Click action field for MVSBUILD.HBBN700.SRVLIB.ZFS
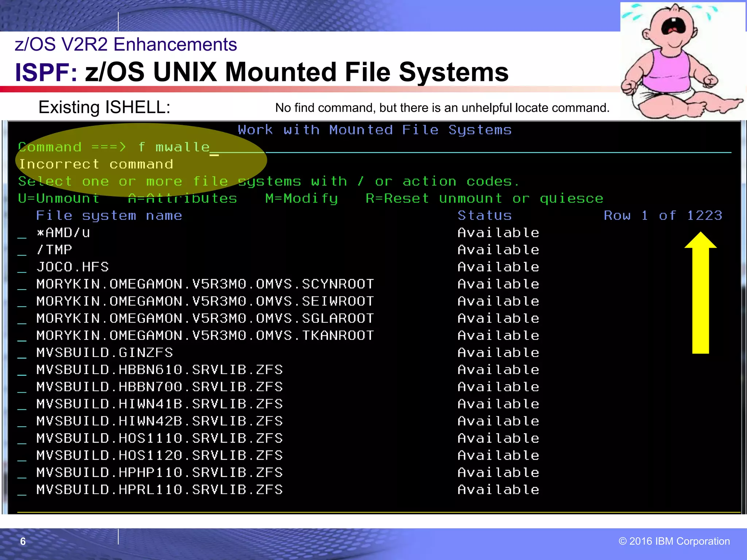747x560 pixels. 22,388
